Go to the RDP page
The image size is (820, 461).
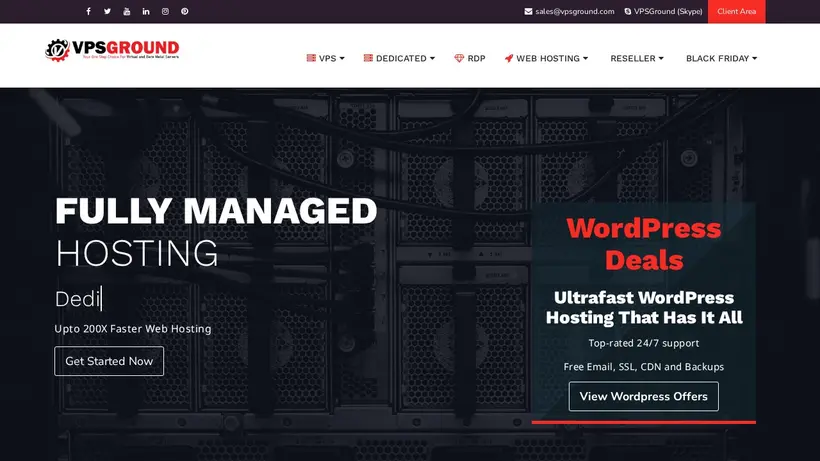pyautogui.click(x=470, y=58)
